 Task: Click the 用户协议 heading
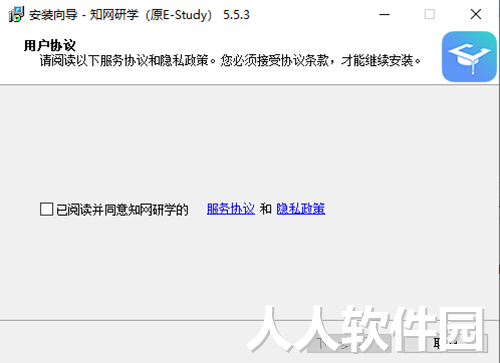coord(50,45)
